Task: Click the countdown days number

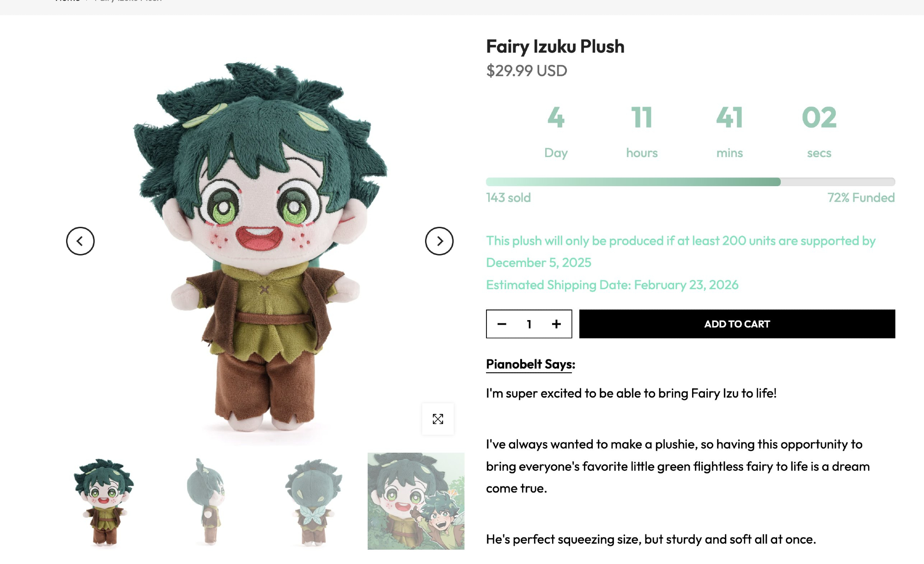Action: 556,118
